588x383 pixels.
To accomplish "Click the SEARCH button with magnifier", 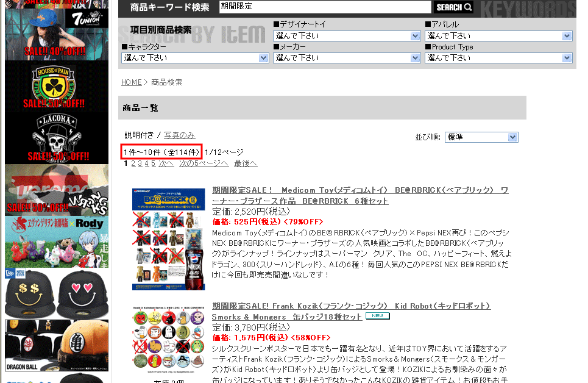I will pyautogui.click(x=453, y=7).
